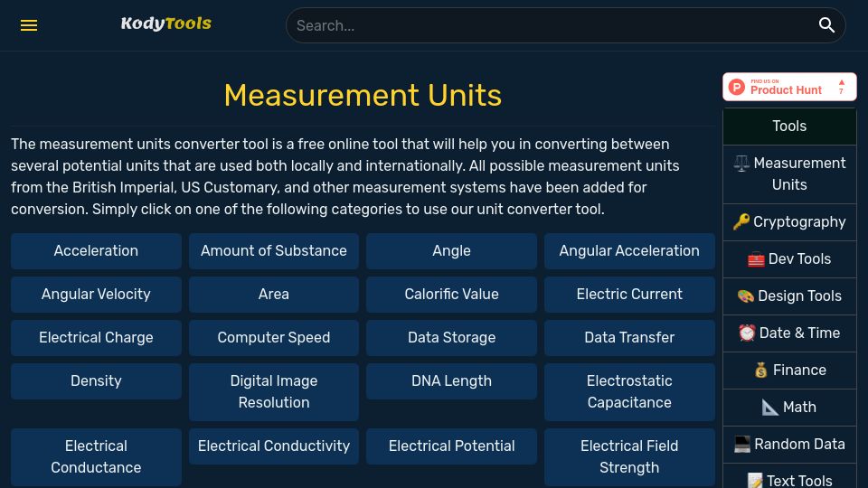Viewport: 868px width, 488px height.
Task: Open the Electrical Field Strength converter
Action: (x=629, y=457)
